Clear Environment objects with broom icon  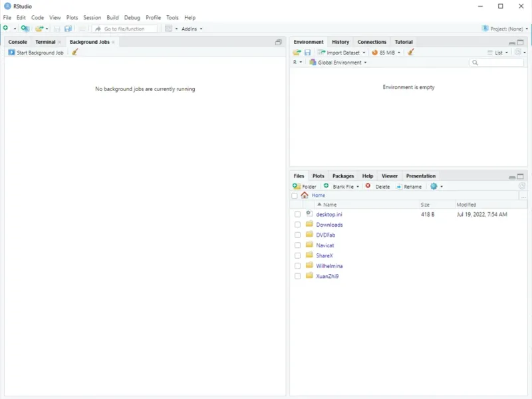tap(410, 52)
